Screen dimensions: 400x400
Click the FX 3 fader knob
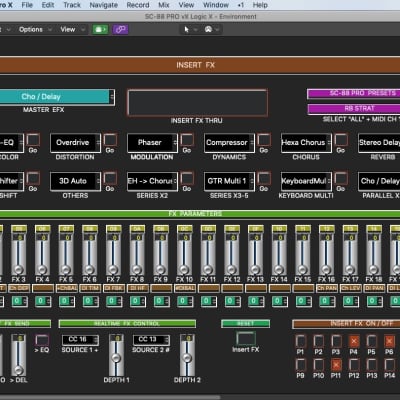pos(18,269)
